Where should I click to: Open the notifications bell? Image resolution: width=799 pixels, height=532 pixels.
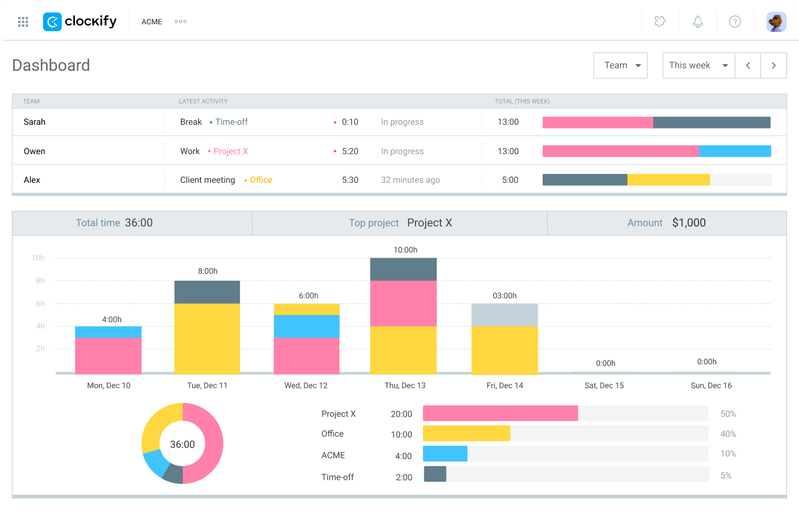pyautogui.click(x=698, y=22)
